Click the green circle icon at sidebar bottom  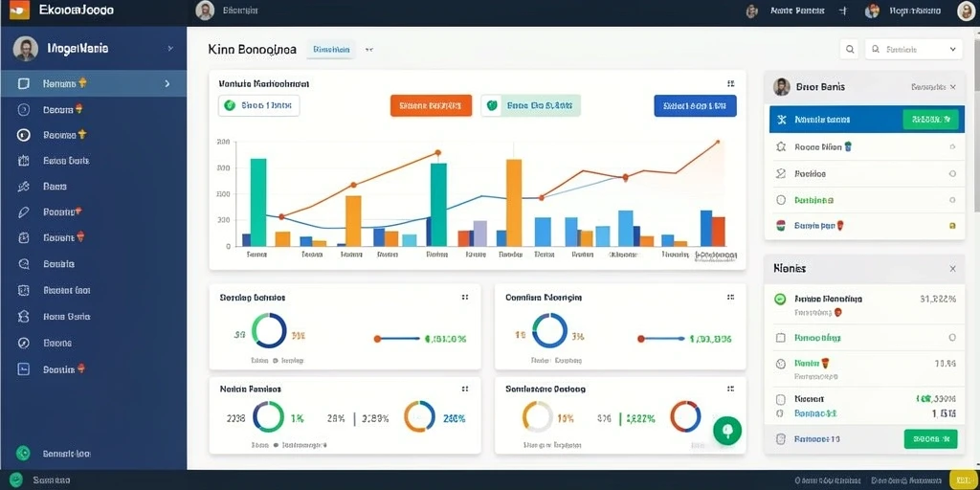[23, 453]
